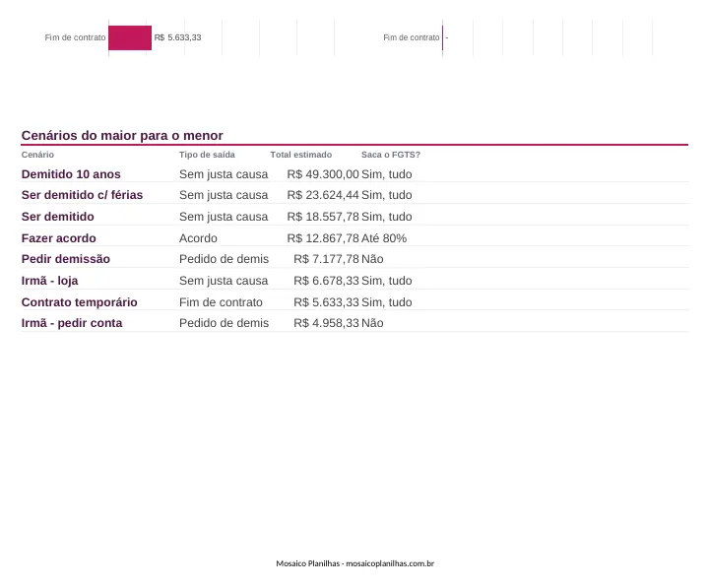Select the R$ 23.624,44 total value

click(x=323, y=195)
